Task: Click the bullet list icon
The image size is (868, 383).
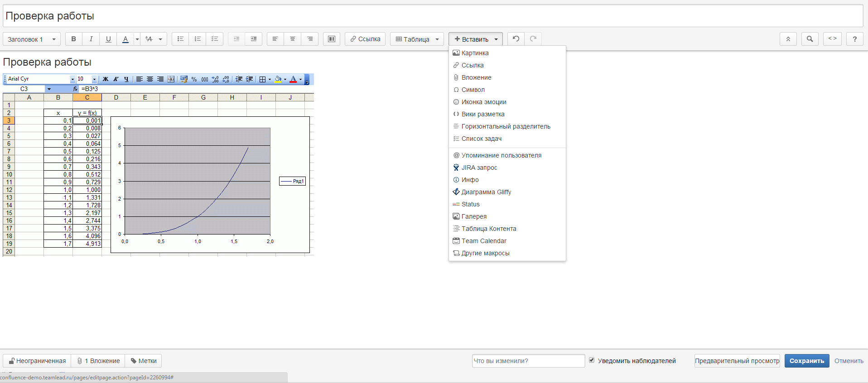Action: click(180, 39)
